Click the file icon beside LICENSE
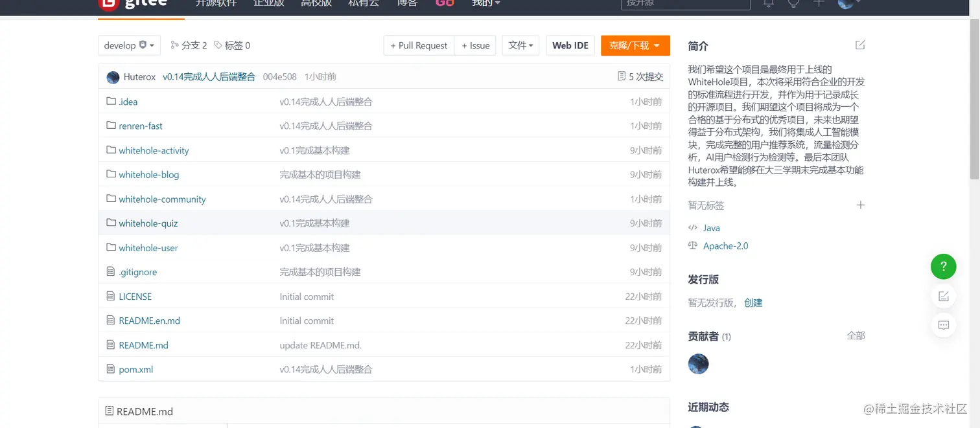Viewport: 980px width, 428px height. click(x=111, y=296)
